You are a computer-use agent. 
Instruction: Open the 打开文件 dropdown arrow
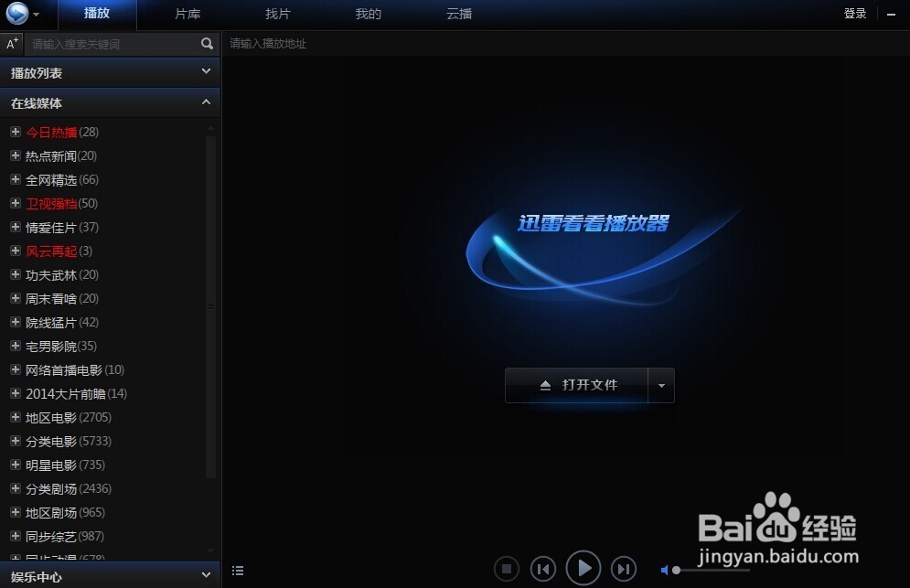click(x=661, y=385)
